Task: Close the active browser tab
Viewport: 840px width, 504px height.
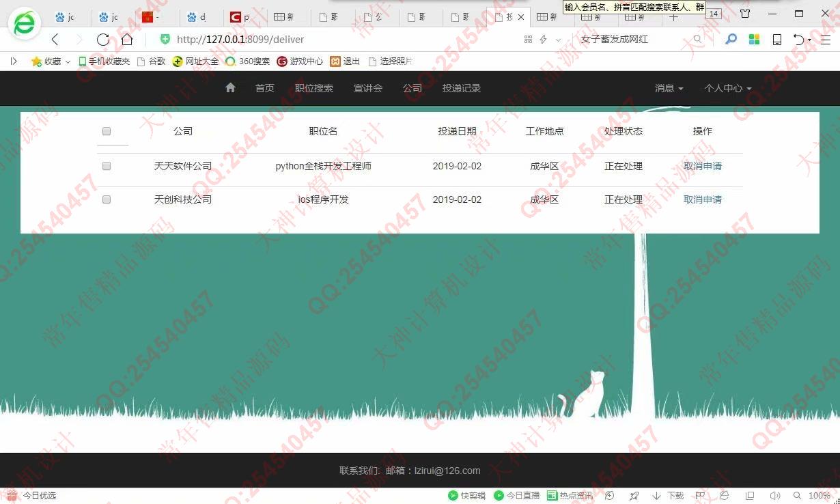Action: [522, 17]
